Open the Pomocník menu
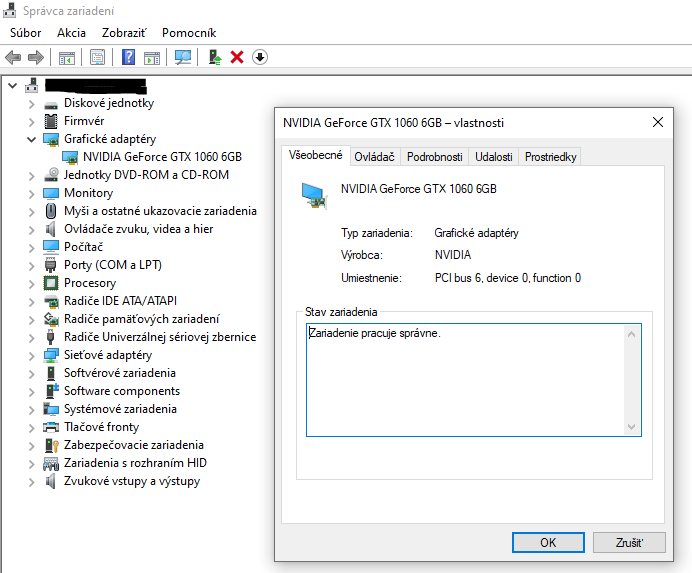The height and width of the screenshot is (573, 692). coord(189,33)
